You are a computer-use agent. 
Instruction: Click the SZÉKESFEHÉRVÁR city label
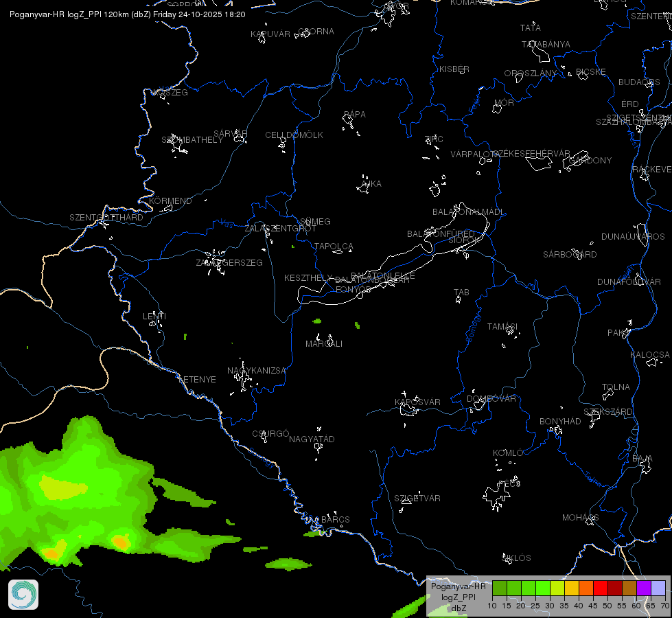coord(531,154)
